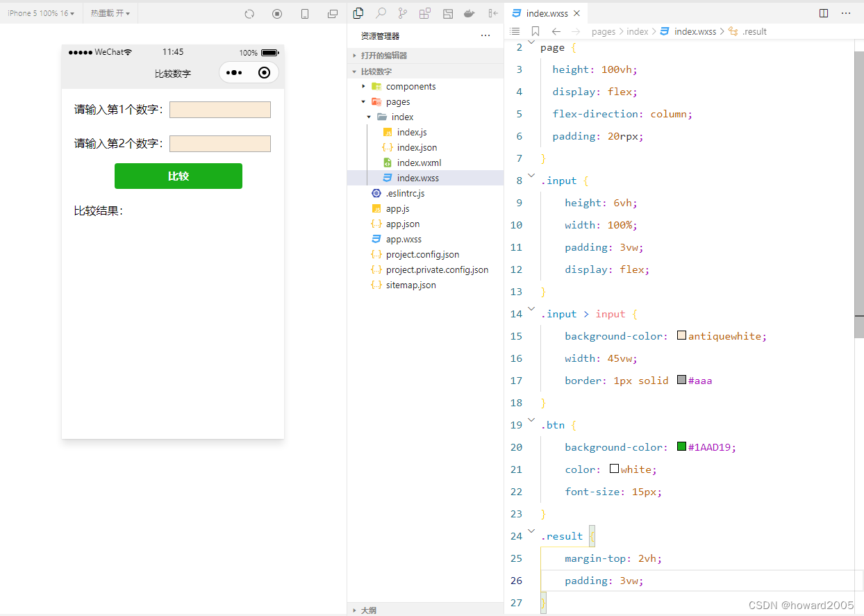Select the index.wxss editor tab

(547, 13)
